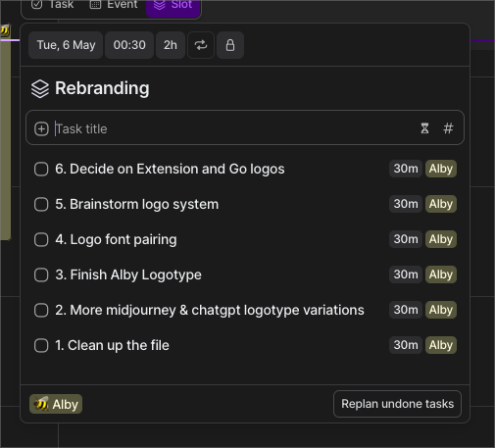Viewport: 495px width, 448px height.
Task: Open the Tue, 6 May date picker
Action: pos(66,45)
